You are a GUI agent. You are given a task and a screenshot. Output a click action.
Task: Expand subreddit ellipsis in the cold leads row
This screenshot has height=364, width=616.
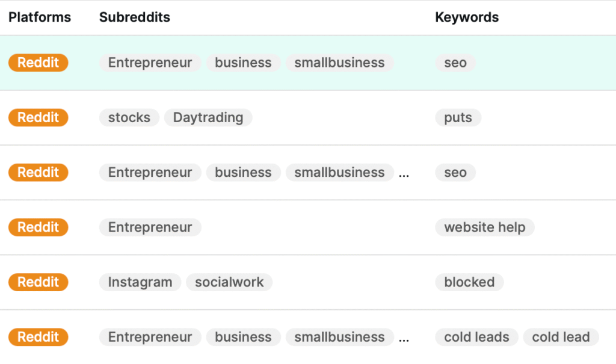coord(404,338)
